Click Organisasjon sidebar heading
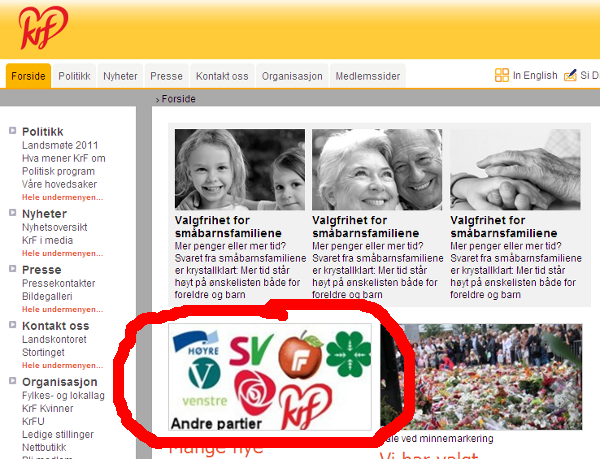This screenshot has width=600, height=459. click(60, 382)
